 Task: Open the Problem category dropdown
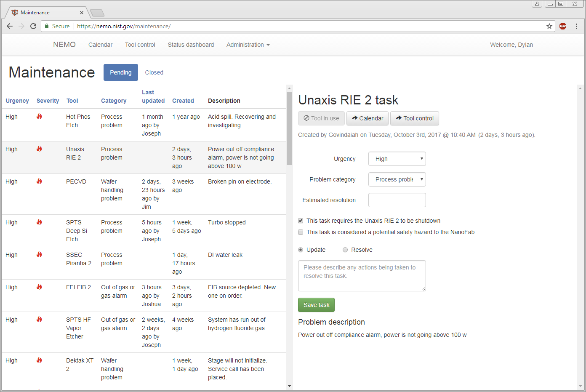tap(397, 179)
